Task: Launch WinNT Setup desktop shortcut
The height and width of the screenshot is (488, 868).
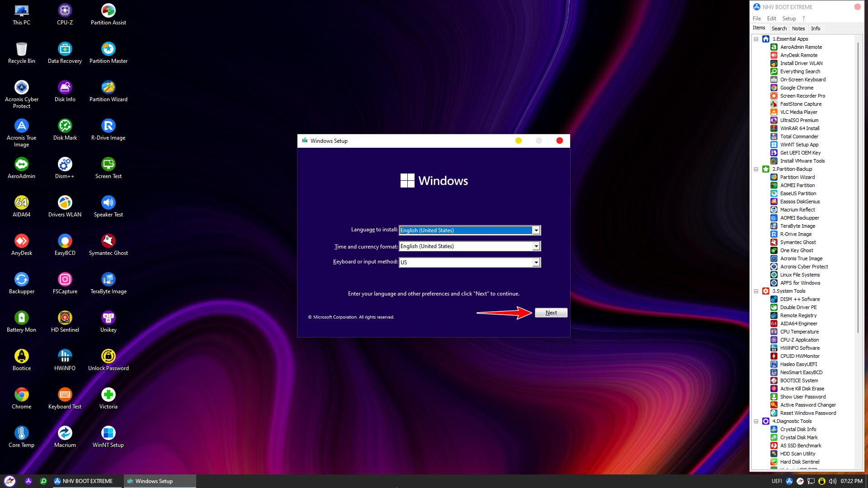Action: pos(108,433)
